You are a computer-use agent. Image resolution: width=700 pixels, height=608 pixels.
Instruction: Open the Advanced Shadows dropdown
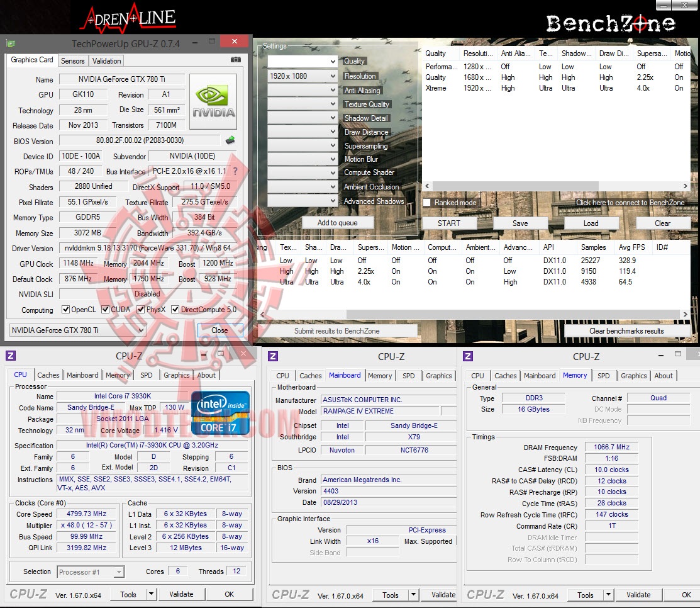303,201
